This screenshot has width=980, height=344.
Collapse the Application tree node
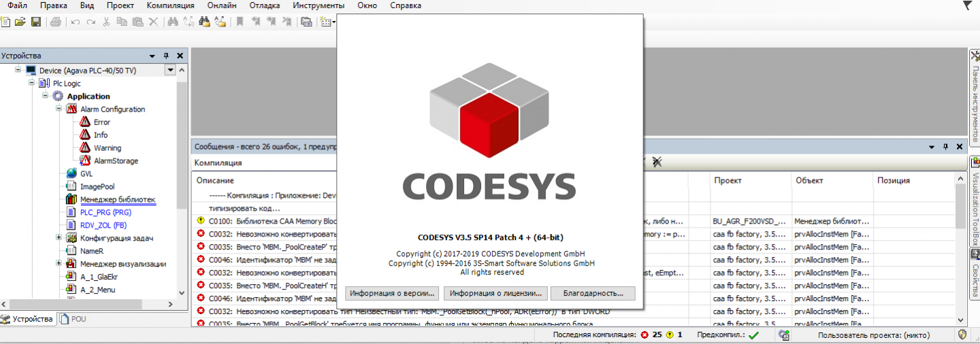[x=45, y=96]
